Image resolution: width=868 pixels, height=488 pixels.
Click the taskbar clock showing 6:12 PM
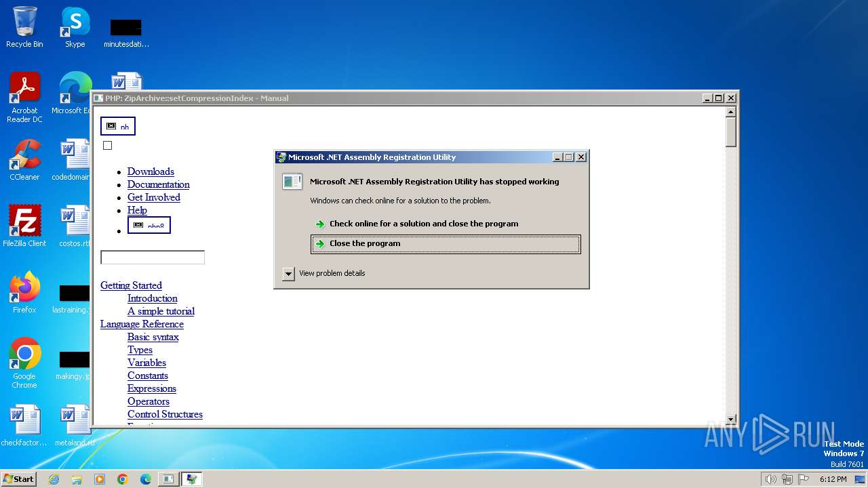tap(833, 479)
